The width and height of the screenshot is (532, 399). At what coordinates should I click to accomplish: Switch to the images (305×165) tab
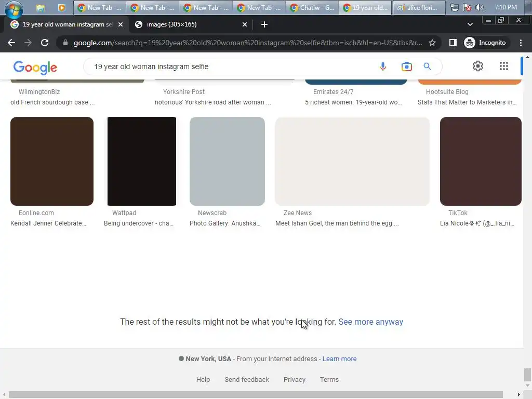tap(190, 24)
